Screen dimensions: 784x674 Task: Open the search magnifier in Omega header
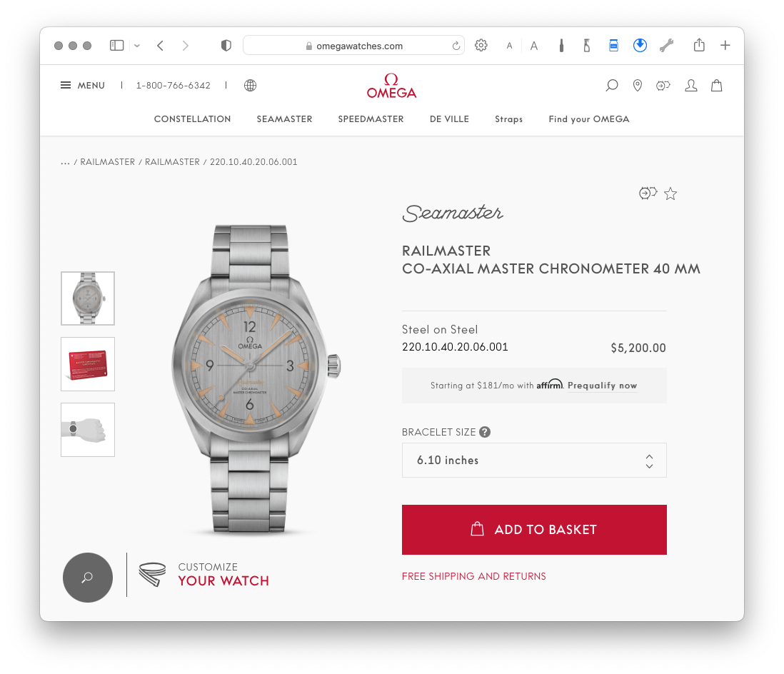click(x=611, y=86)
